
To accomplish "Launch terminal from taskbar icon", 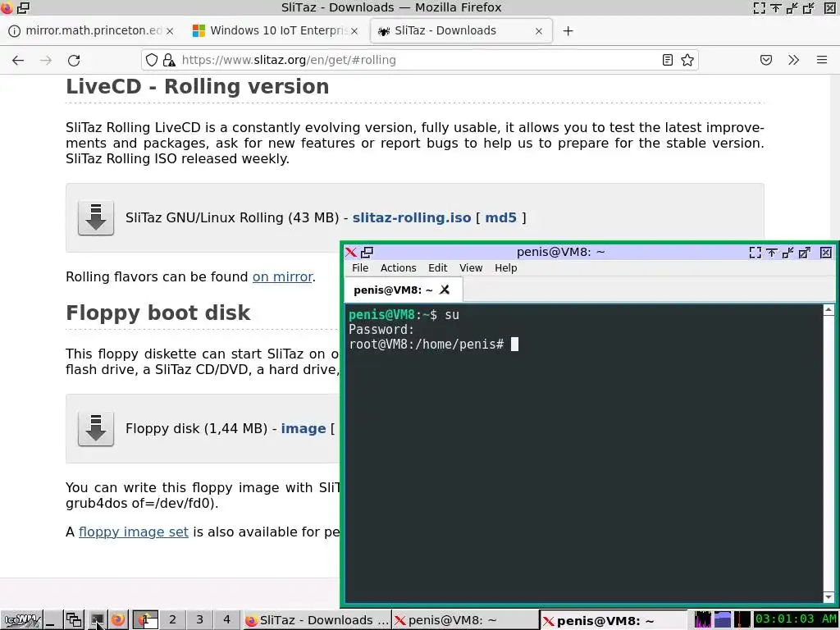I will coord(97,620).
